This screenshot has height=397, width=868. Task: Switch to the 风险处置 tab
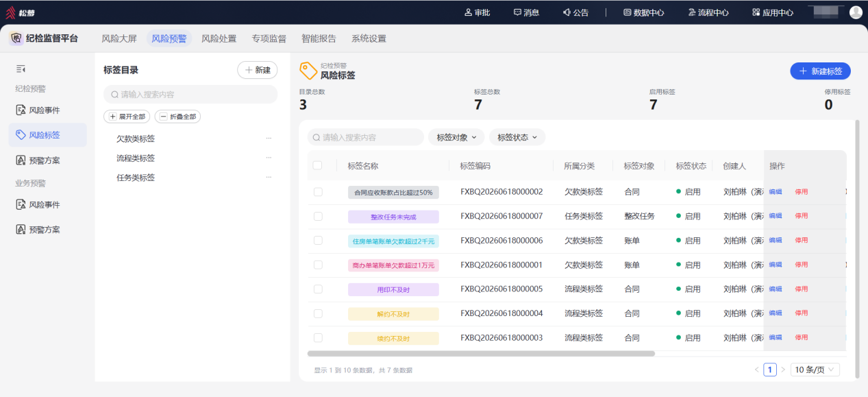pos(219,38)
